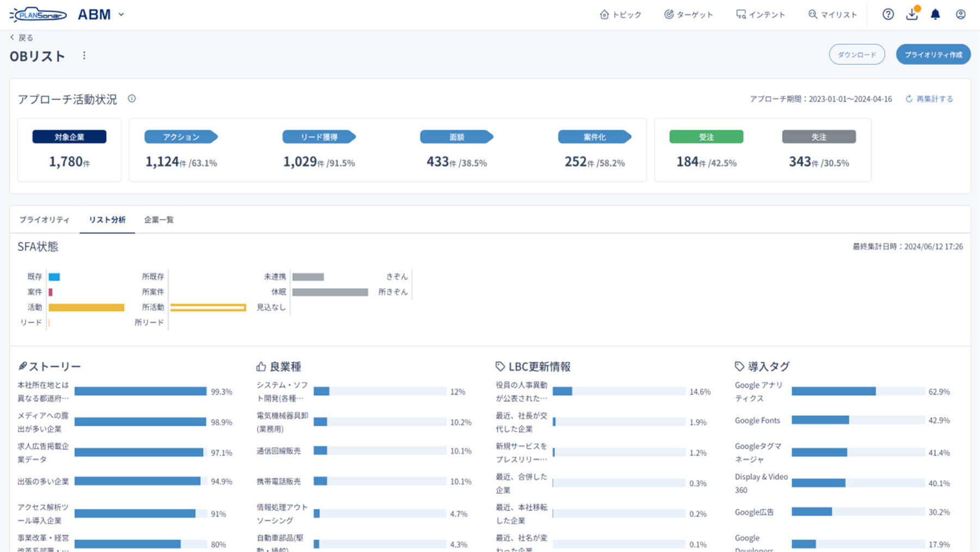
Task: Click the LBC更新情報 tag icon
Action: (x=500, y=366)
